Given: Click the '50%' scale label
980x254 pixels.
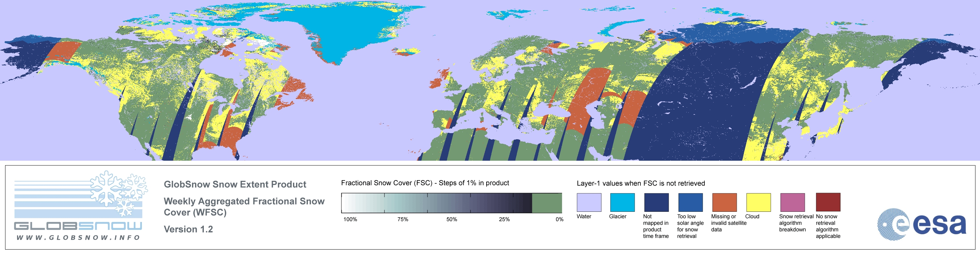Looking at the screenshot, I should click(452, 219).
